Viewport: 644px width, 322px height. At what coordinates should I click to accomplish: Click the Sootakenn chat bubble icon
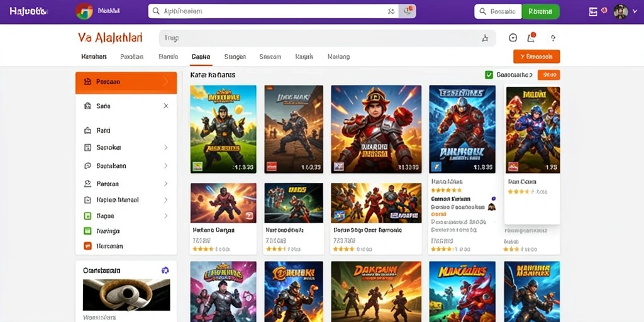(87, 166)
